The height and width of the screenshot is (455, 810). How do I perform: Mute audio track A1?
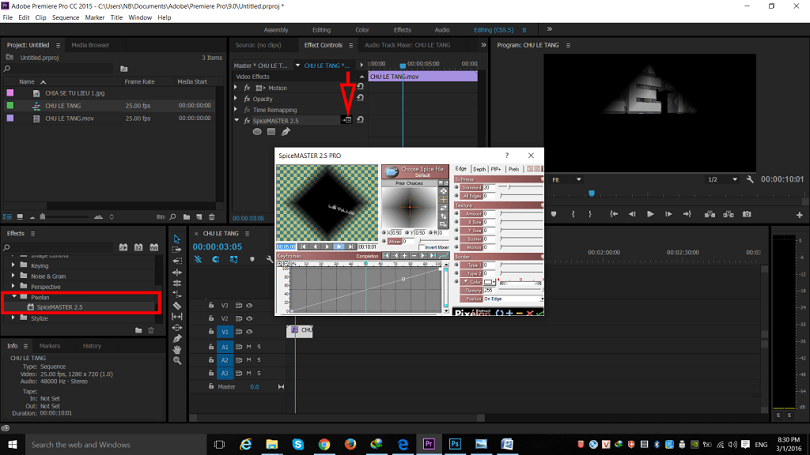point(249,347)
